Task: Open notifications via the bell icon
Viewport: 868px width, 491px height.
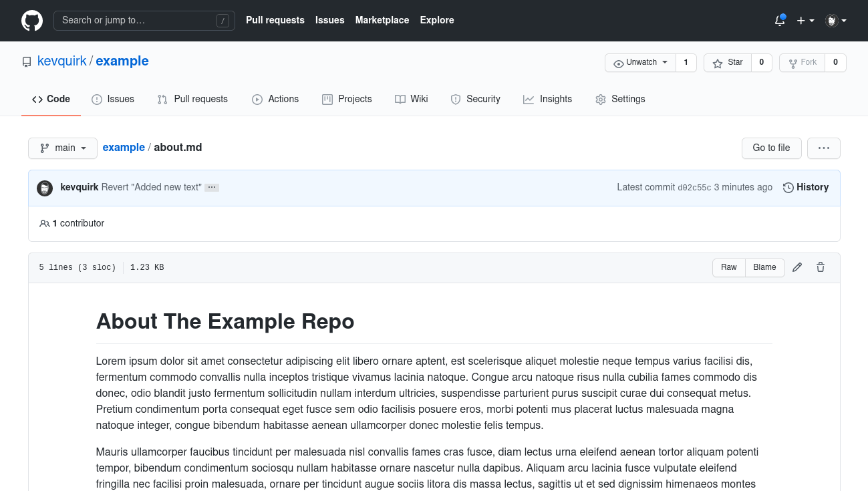Action: click(779, 21)
